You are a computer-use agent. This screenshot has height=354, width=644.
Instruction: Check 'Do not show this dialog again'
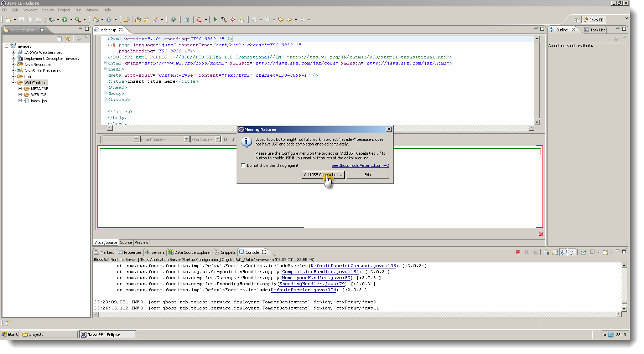coord(243,165)
